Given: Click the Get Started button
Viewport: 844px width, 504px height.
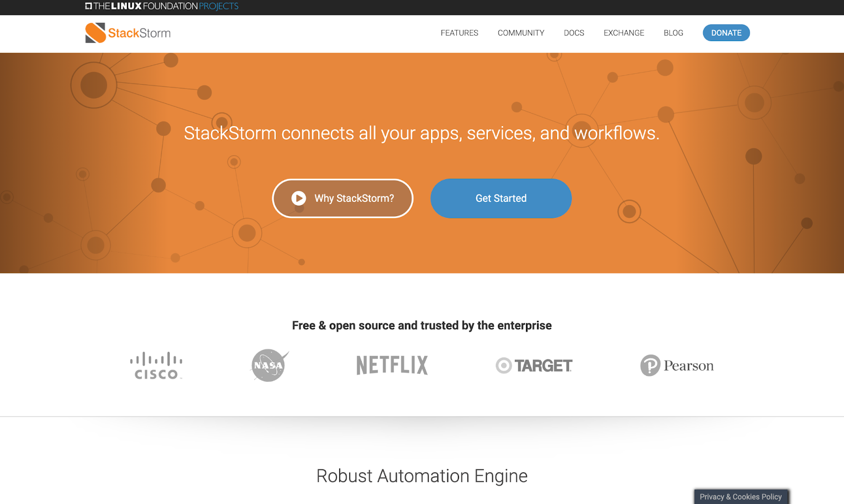Looking at the screenshot, I should click(501, 198).
